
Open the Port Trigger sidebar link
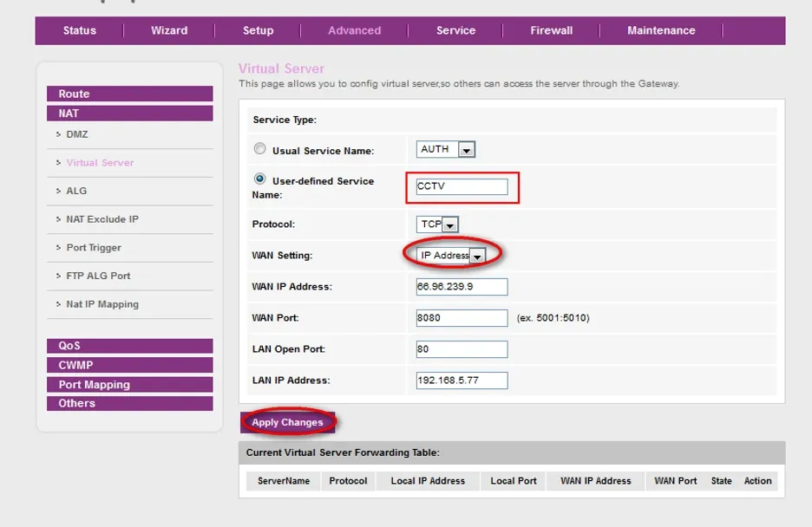pos(94,248)
